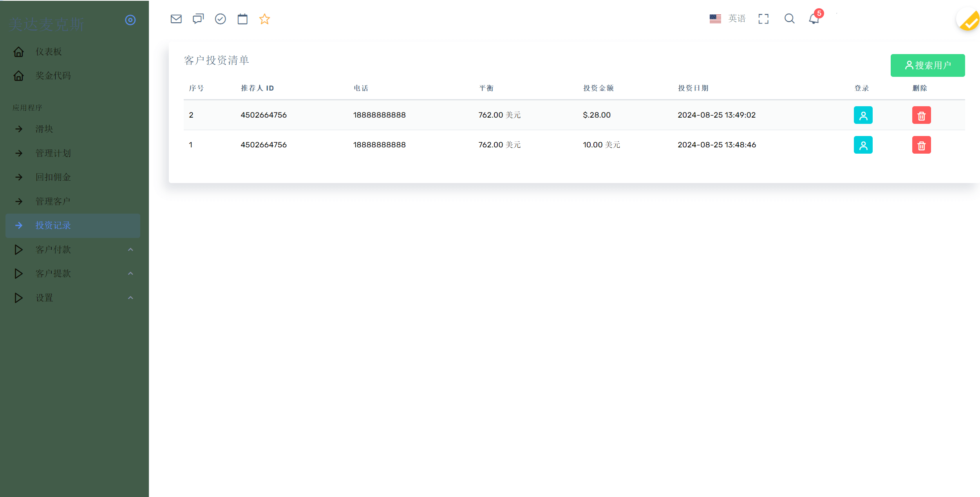Click the US flag language icon
The width and height of the screenshot is (980, 497).
tap(715, 19)
